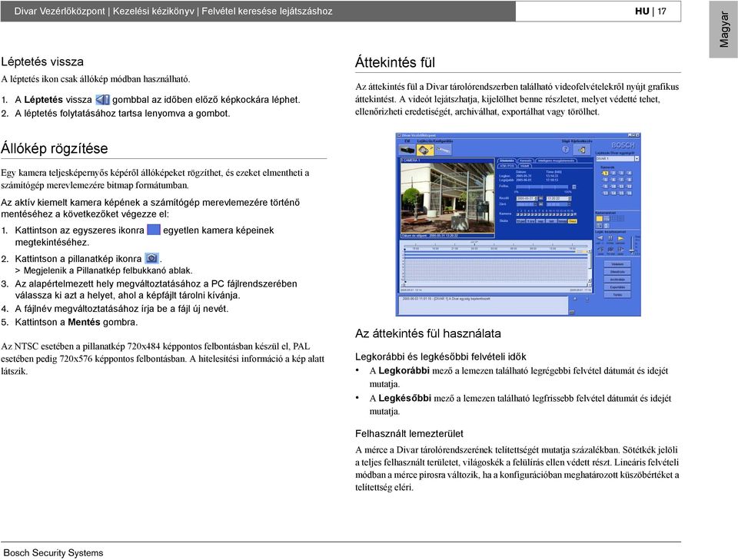Click the yellow play forward arrow

coord(621,238)
